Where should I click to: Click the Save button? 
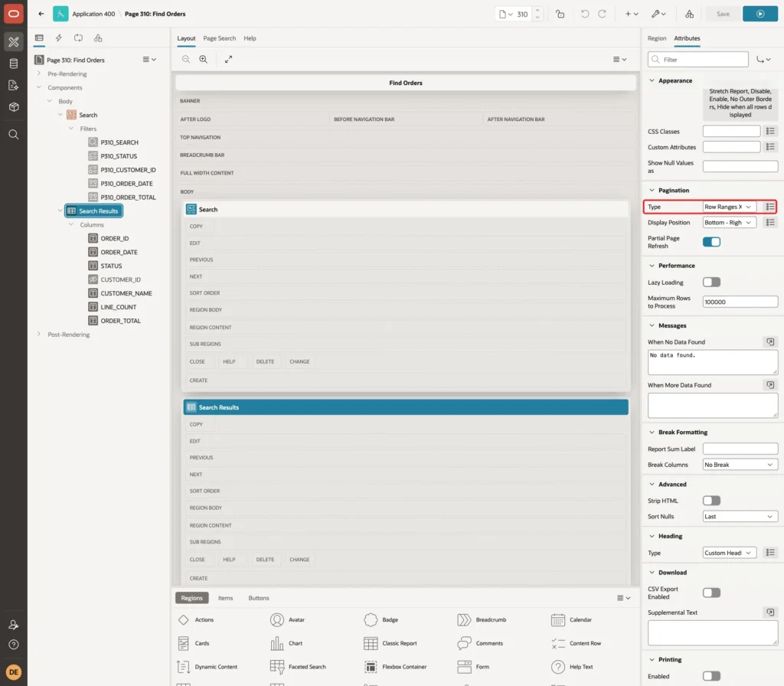pyautogui.click(x=723, y=14)
